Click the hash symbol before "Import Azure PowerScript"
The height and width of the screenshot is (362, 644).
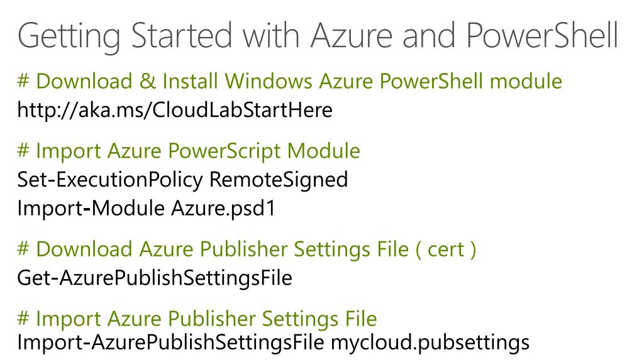23,151
